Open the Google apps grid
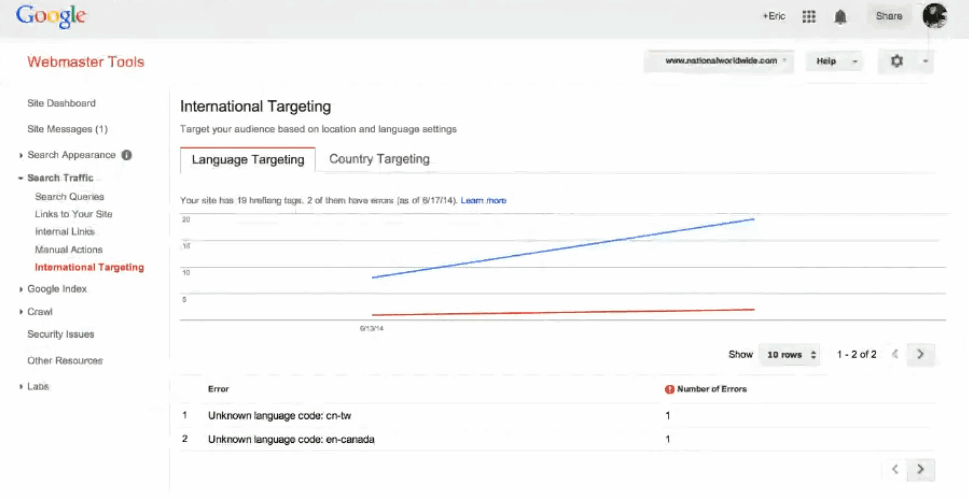 pos(809,17)
